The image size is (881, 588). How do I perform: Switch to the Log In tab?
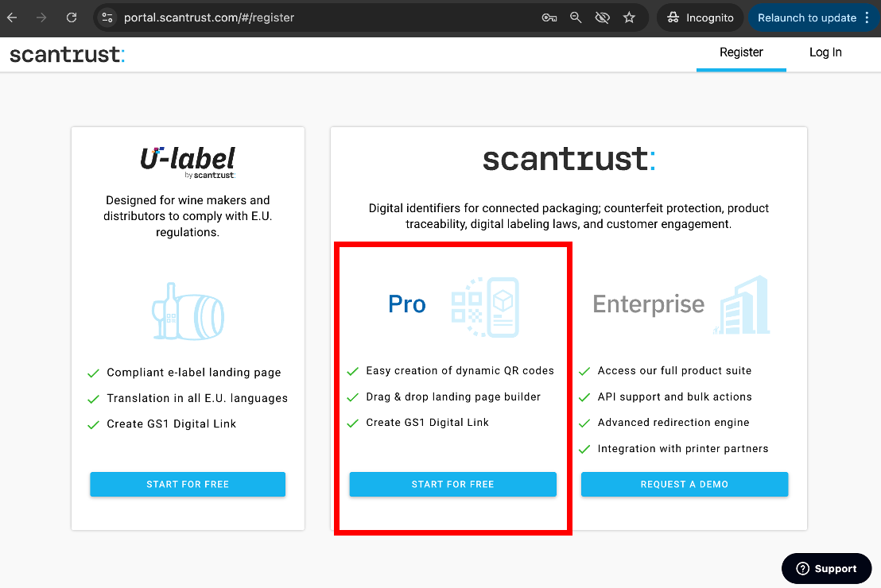point(825,52)
